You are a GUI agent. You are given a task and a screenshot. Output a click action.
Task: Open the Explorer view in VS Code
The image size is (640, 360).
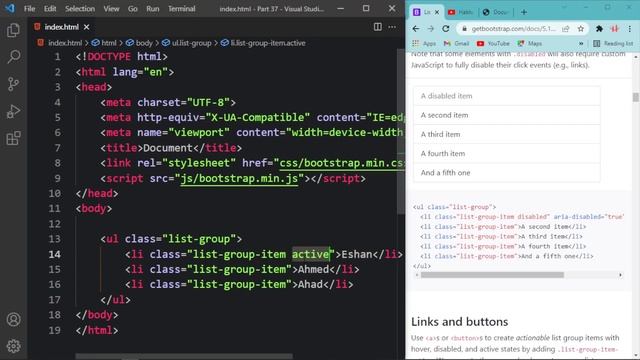pyautogui.click(x=13, y=30)
